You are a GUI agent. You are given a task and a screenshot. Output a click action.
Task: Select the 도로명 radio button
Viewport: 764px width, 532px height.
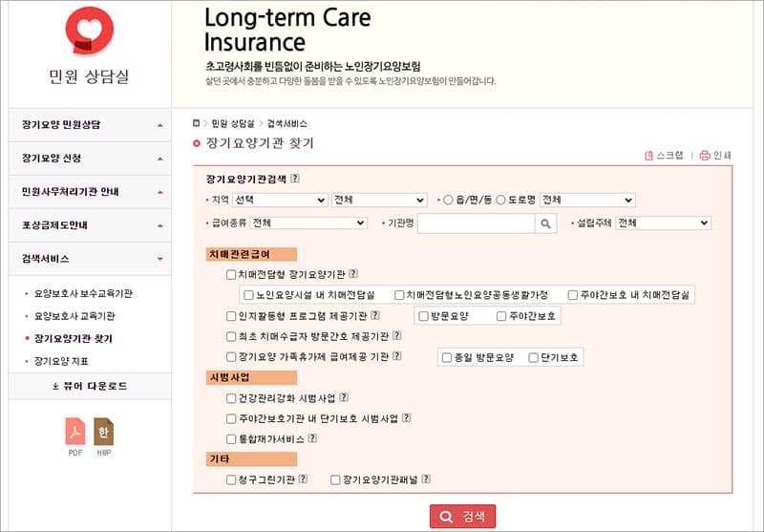click(500, 200)
